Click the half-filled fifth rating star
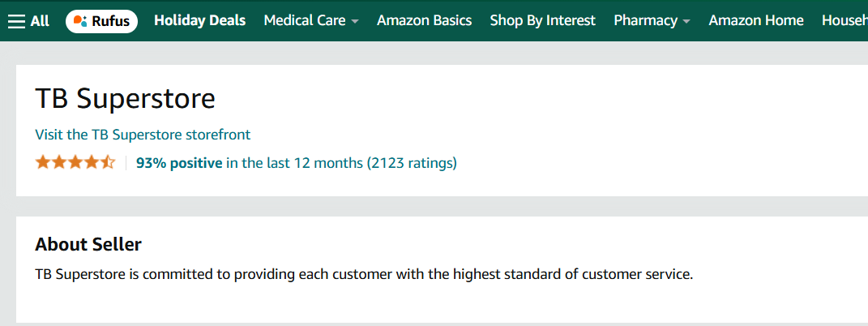Screen dimensions: 868x326 click(108, 163)
